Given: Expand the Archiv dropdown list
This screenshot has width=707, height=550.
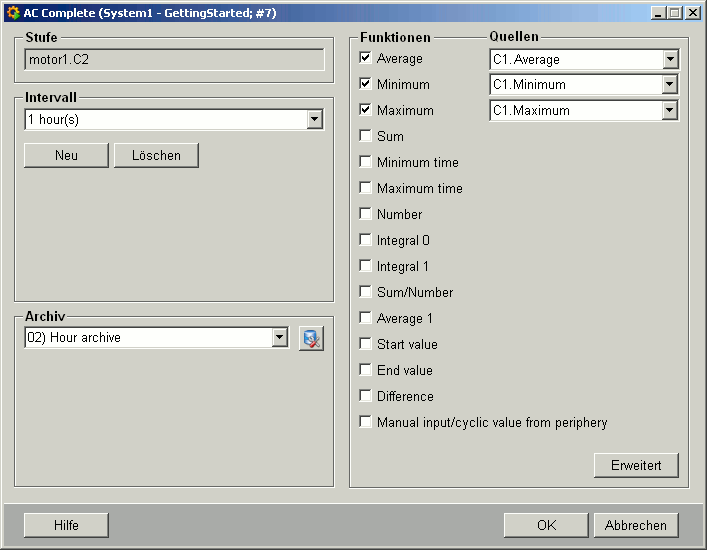Looking at the screenshot, I should click(x=280, y=338).
